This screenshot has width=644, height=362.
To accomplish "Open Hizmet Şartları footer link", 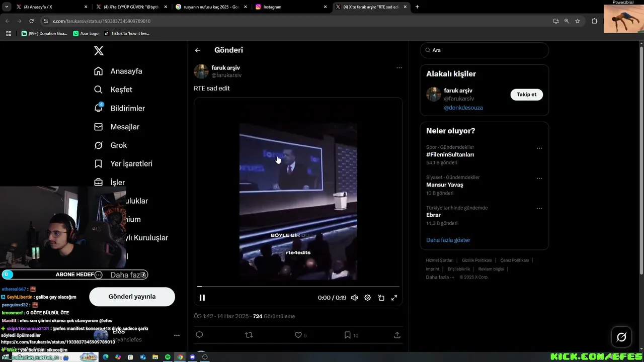I will click(440, 260).
